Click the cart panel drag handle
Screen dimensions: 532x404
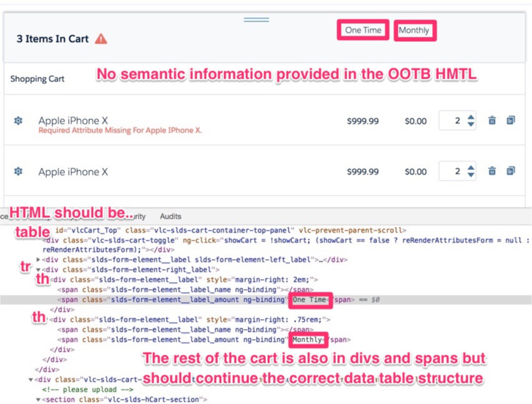coord(256,19)
